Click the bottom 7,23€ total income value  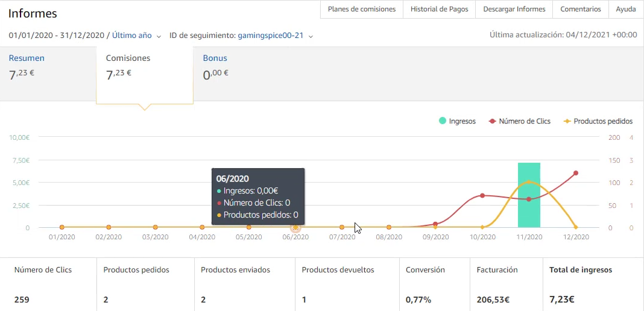(562, 300)
